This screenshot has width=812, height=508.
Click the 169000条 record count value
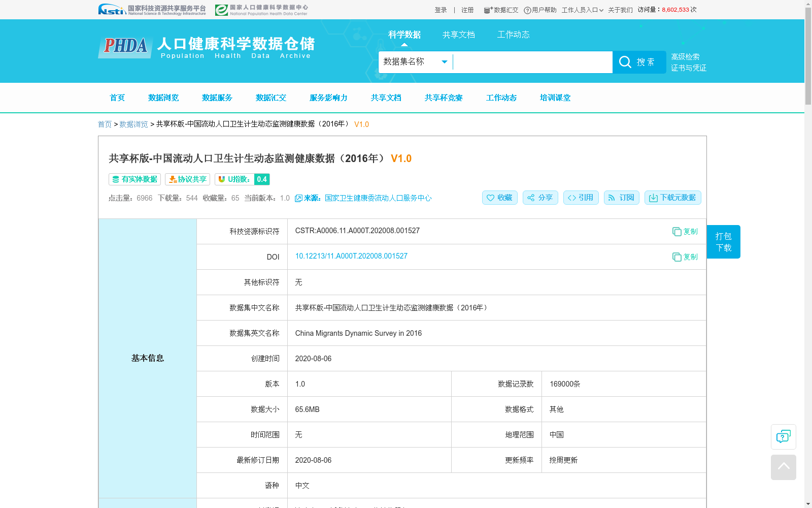coord(565,384)
